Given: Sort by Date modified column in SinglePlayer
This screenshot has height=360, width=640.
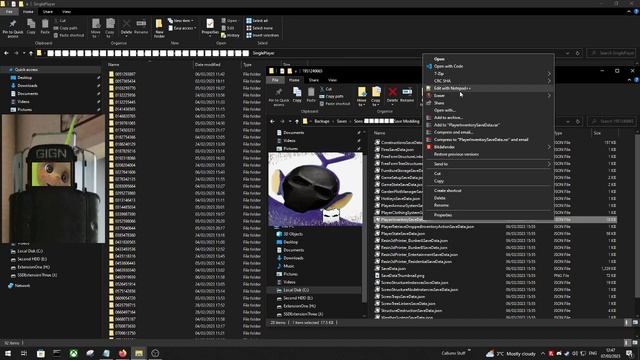Looking at the screenshot, I should [207, 64].
